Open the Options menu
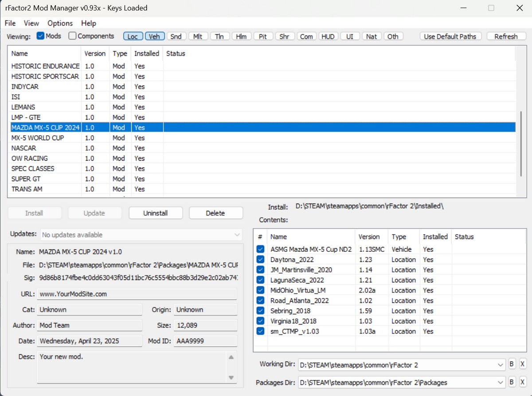Viewport: 532px width, 396px height. click(x=60, y=23)
